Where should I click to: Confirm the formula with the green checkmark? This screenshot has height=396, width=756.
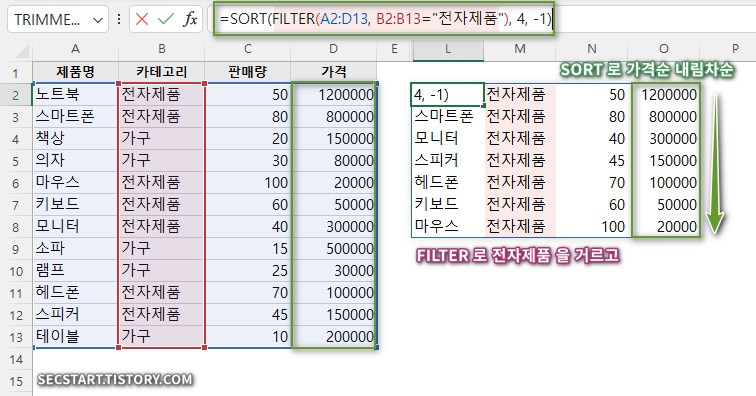[166, 19]
